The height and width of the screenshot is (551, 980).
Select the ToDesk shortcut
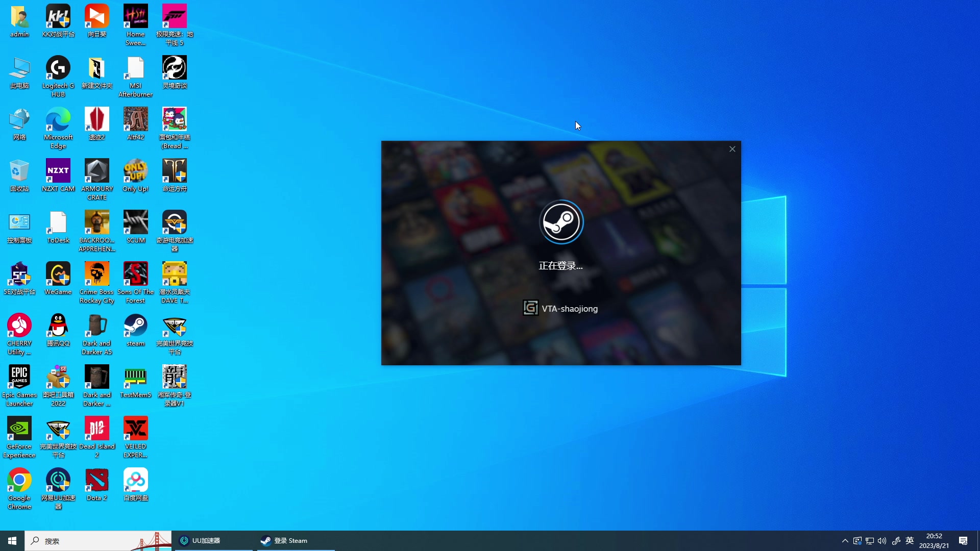[x=58, y=227]
